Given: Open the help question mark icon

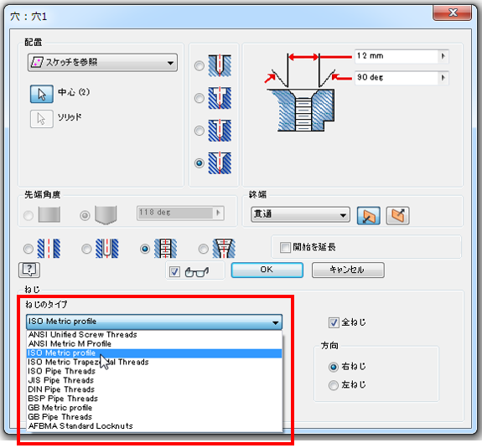Looking at the screenshot, I should (x=29, y=270).
